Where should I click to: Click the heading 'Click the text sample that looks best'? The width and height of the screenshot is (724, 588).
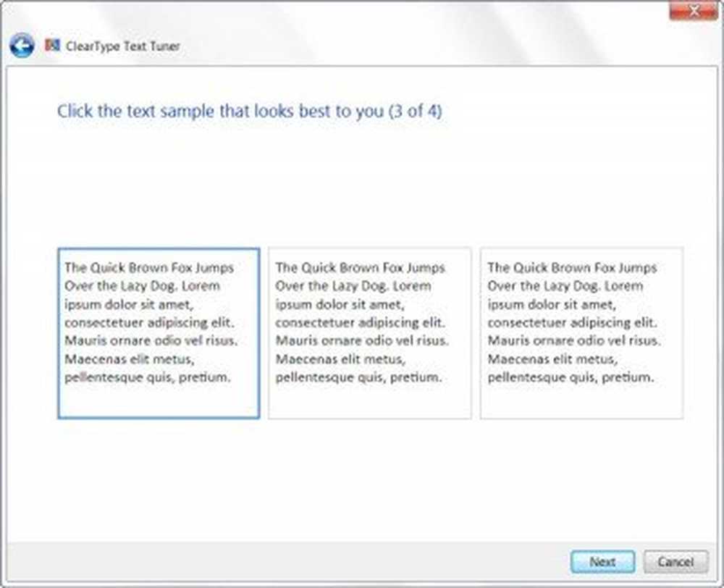[249, 112]
